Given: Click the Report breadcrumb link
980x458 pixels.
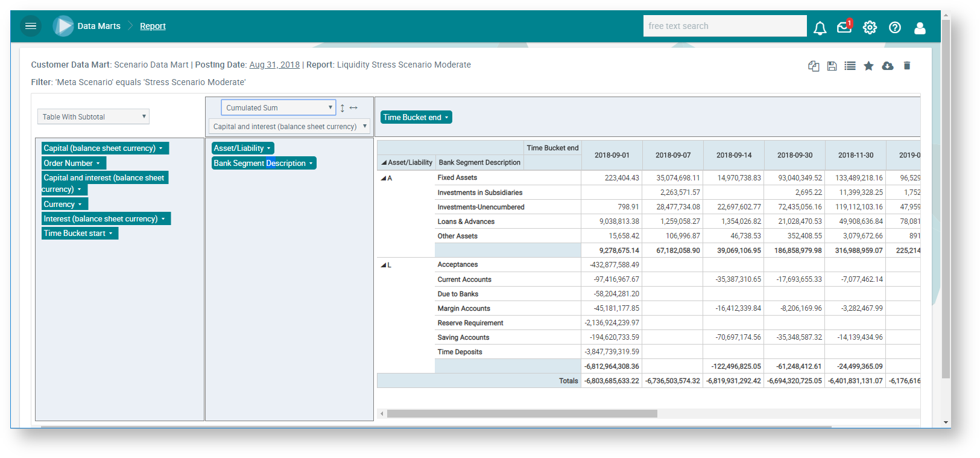Looking at the screenshot, I should click(153, 26).
